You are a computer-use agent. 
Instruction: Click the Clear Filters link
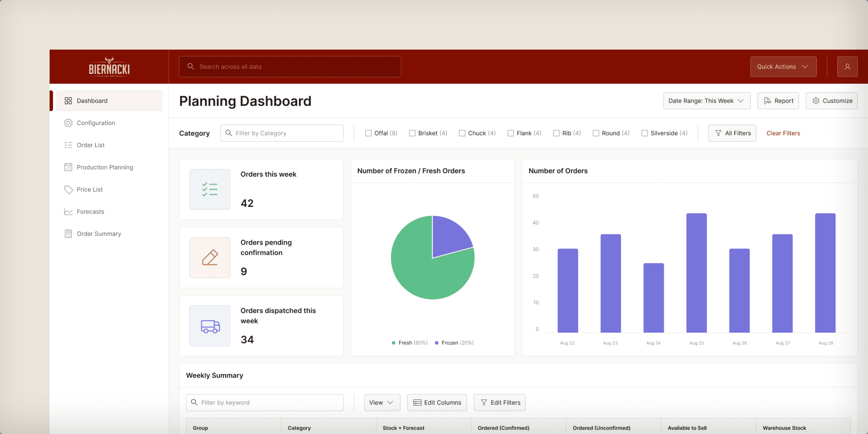pyautogui.click(x=783, y=133)
